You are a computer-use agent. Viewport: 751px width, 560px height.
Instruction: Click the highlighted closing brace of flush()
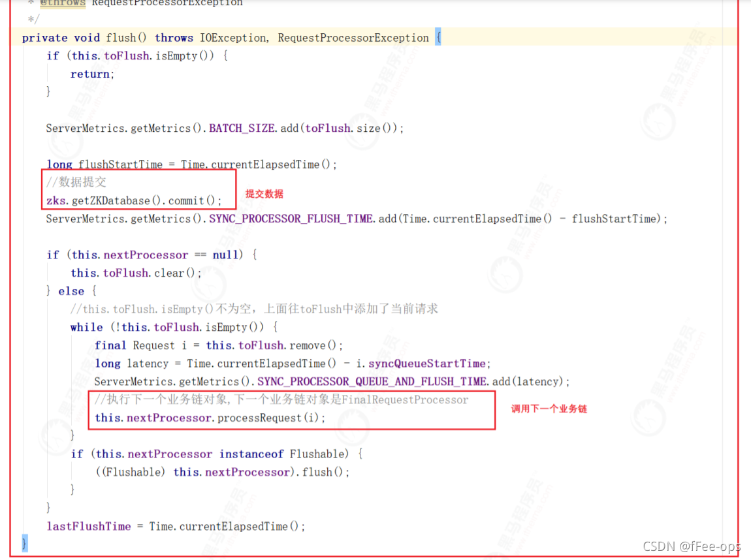(x=24, y=543)
